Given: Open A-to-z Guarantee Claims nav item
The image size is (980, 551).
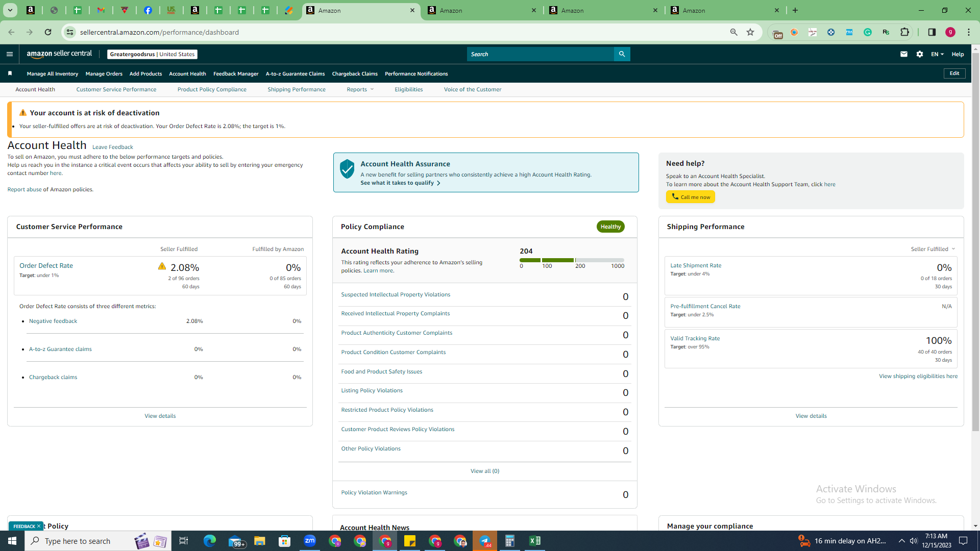Looking at the screenshot, I should coord(295,73).
